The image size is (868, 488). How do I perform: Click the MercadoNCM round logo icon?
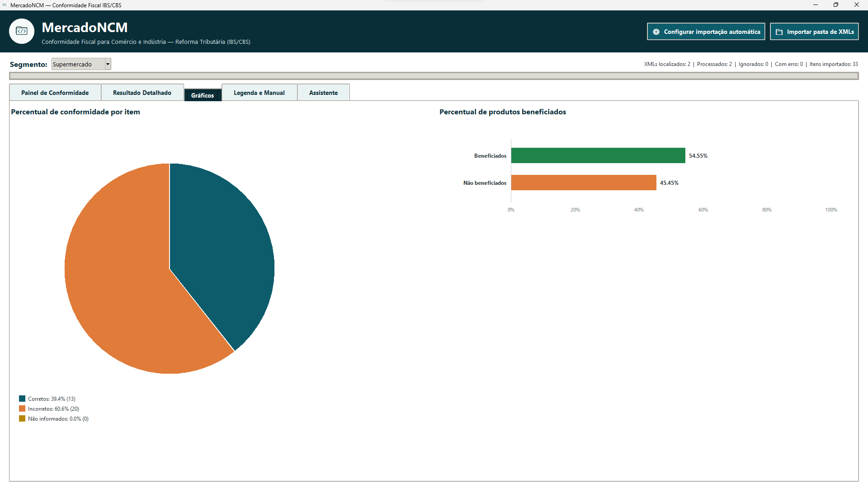(22, 31)
